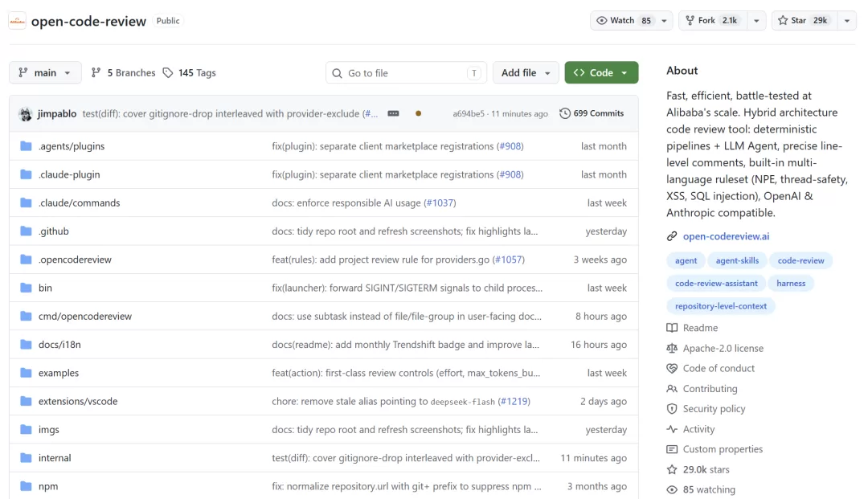Click the Custom properties icon

(671, 449)
